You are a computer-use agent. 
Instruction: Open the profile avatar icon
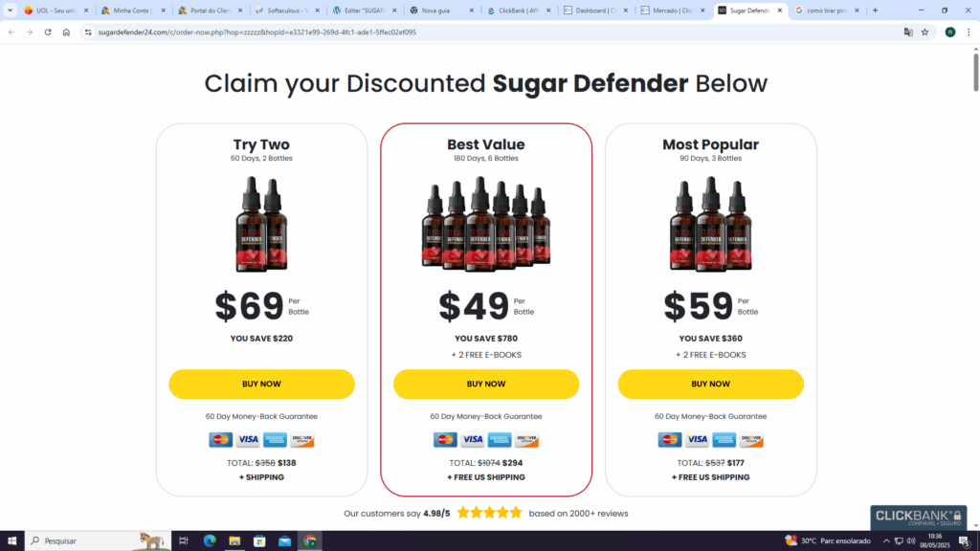click(x=950, y=32)
